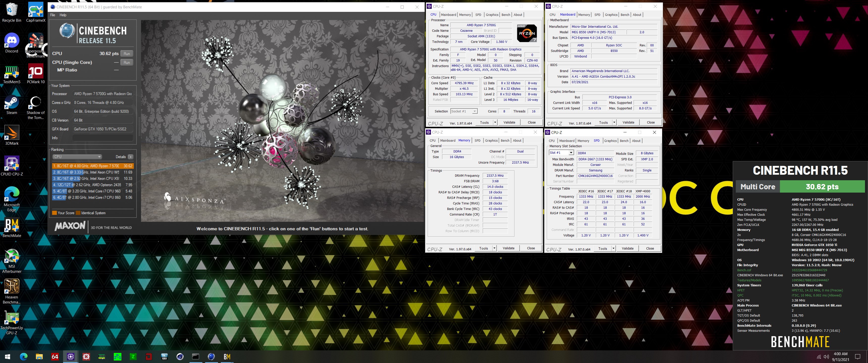The width and height of the screenshot is (868, 363).
Task: Open the notification center icon
Action: coord(858,357)
